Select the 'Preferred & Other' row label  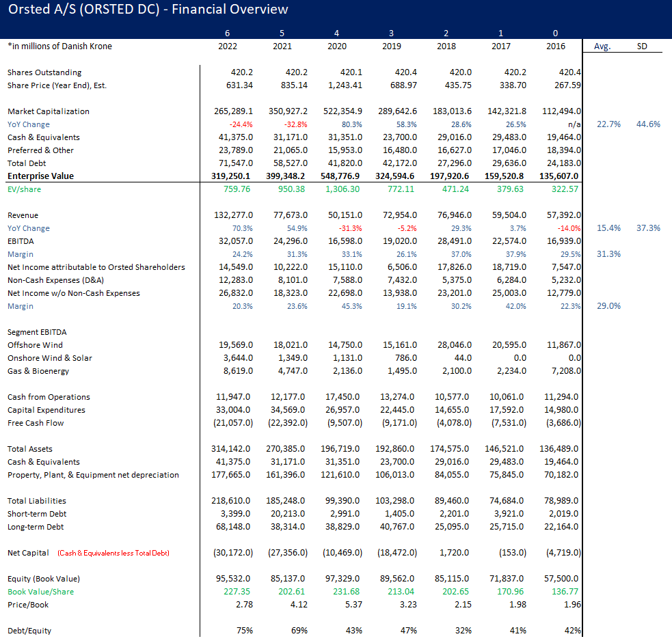(x=41, y=150)
